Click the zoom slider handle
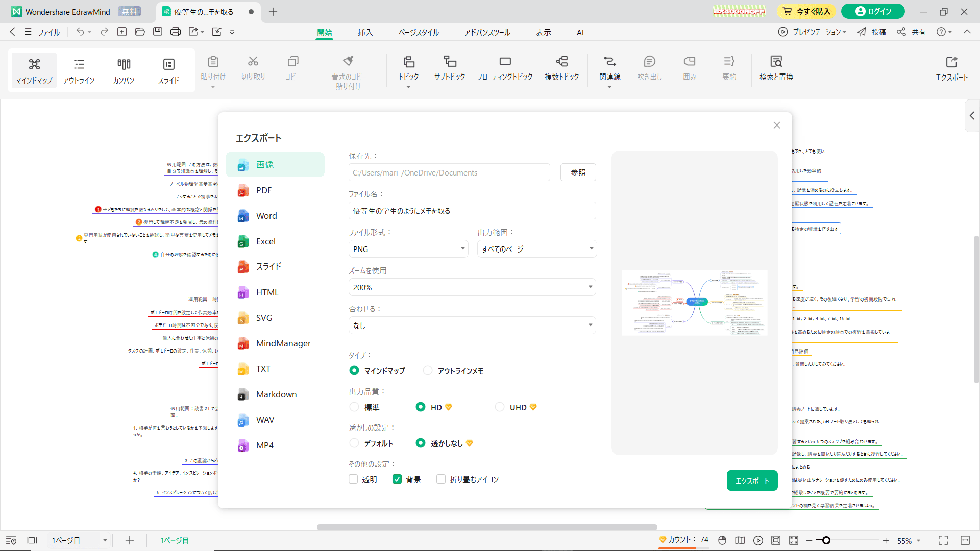The height and width of the screenshot is (551, 980). 826,540
